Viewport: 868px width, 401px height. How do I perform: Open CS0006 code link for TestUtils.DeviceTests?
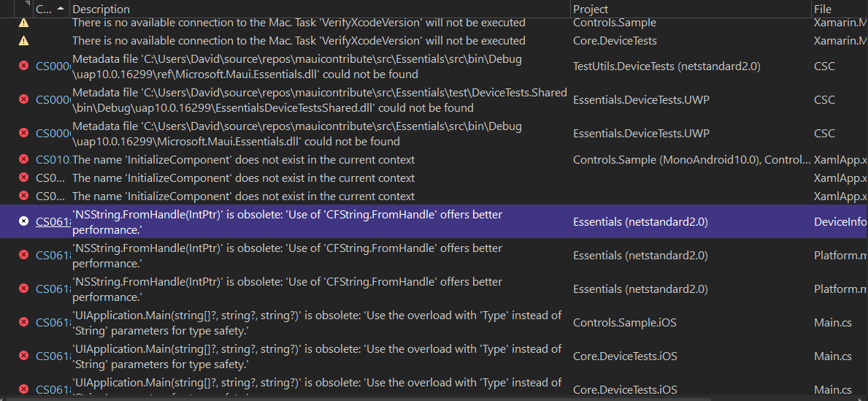[x=53, y=66]
